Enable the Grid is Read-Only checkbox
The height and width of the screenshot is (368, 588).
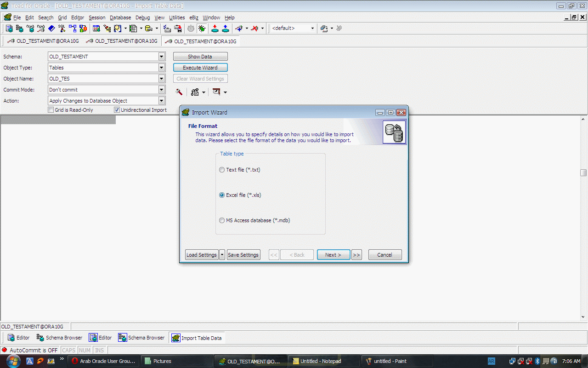tap(51, 110)
